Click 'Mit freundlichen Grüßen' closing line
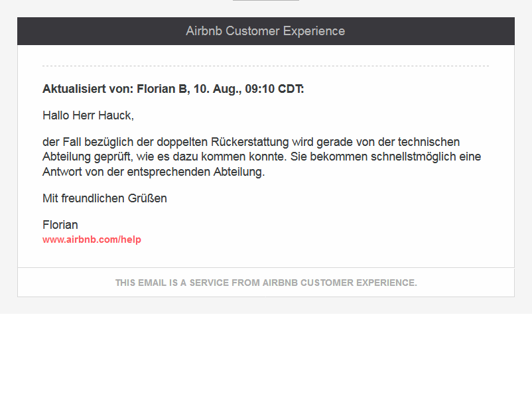The width and height of the screenshot is (532, 398). 105,198
